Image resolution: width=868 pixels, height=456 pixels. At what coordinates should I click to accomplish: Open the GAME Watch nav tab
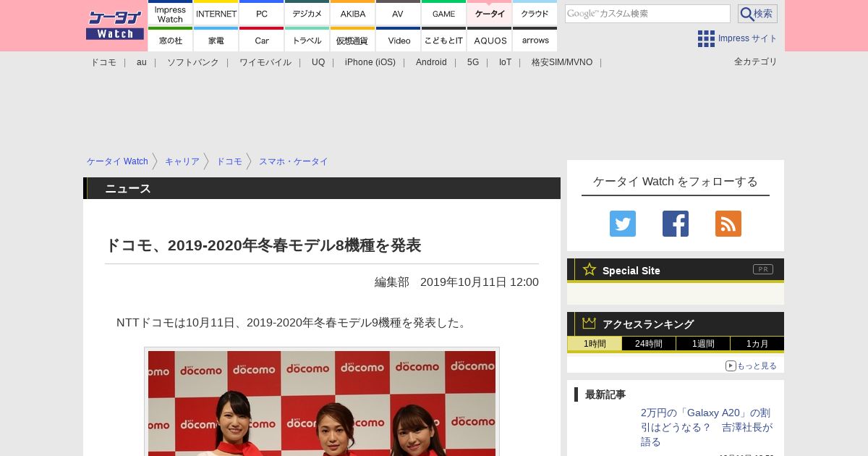[x=443, y=13]
